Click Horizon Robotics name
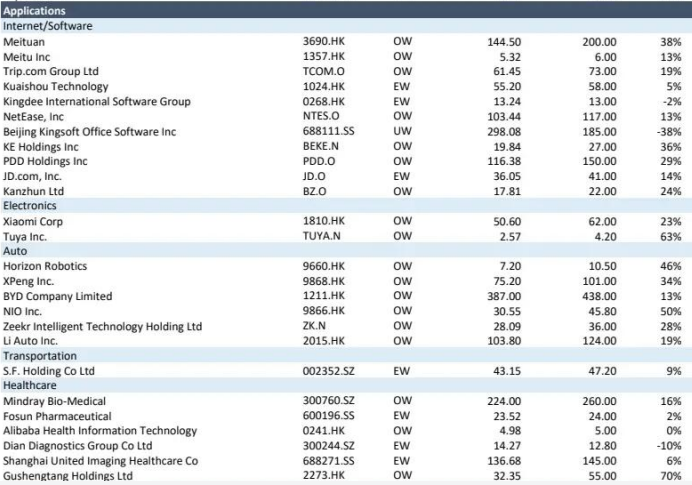This screenshot has width=692, height=485. click(x=45, y=266)
